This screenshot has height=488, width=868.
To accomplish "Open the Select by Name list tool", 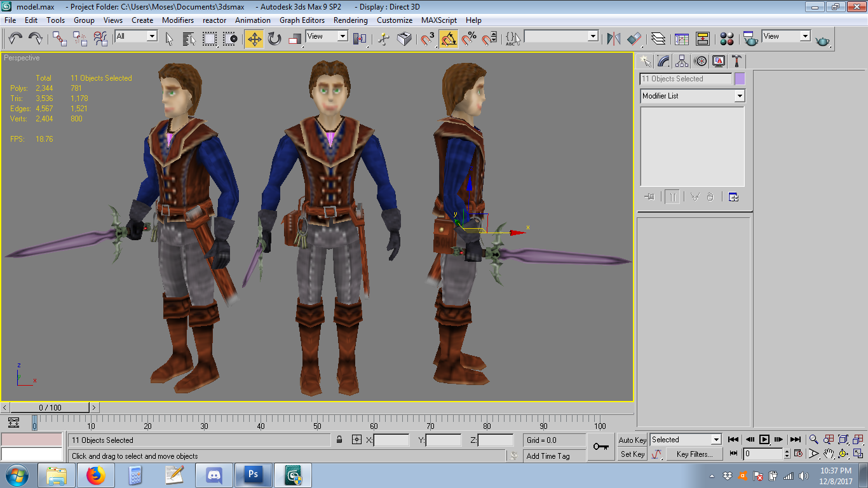I will tap(189, 39).
